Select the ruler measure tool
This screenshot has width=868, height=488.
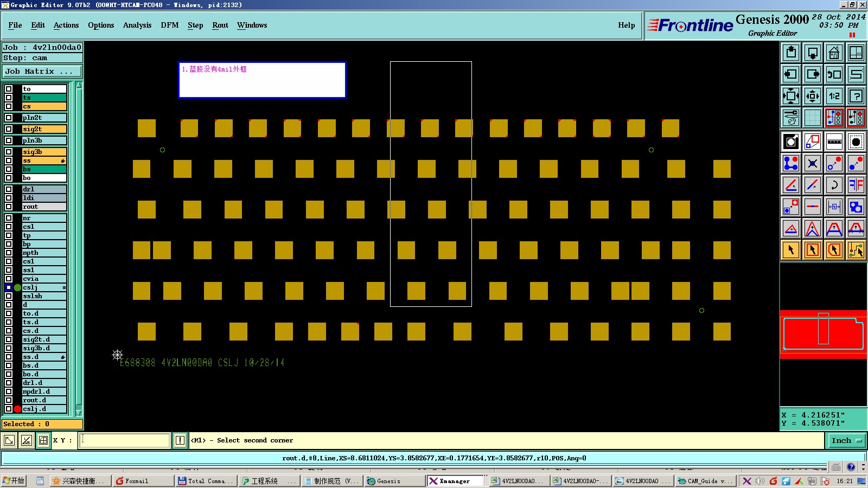[x=834, y=142]
